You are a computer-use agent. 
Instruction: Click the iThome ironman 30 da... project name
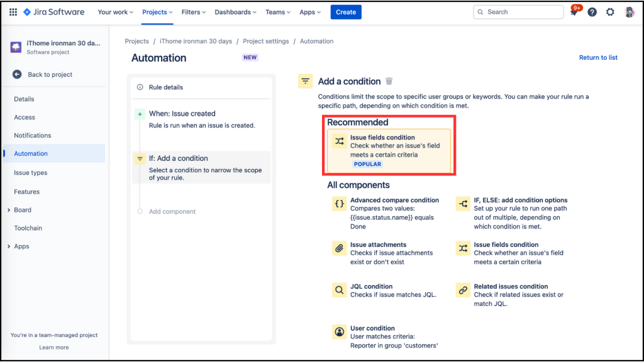64,43
